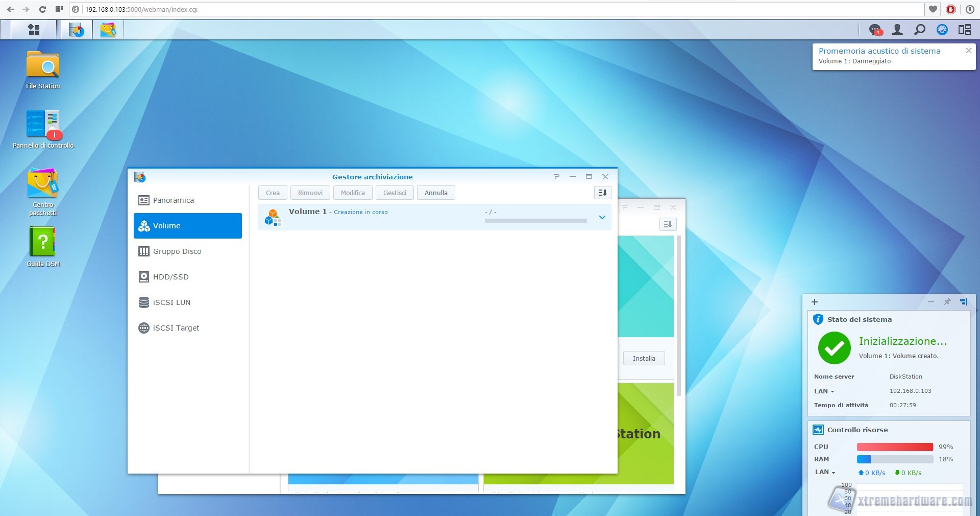Add a widget with plus icon
The width and height of the screenshot is (980, 516).
coord(815,302)
